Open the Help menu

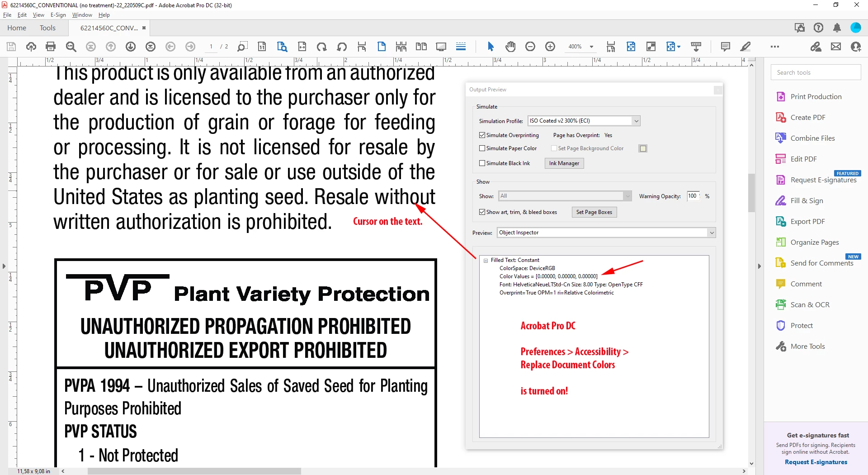(104, 15)
